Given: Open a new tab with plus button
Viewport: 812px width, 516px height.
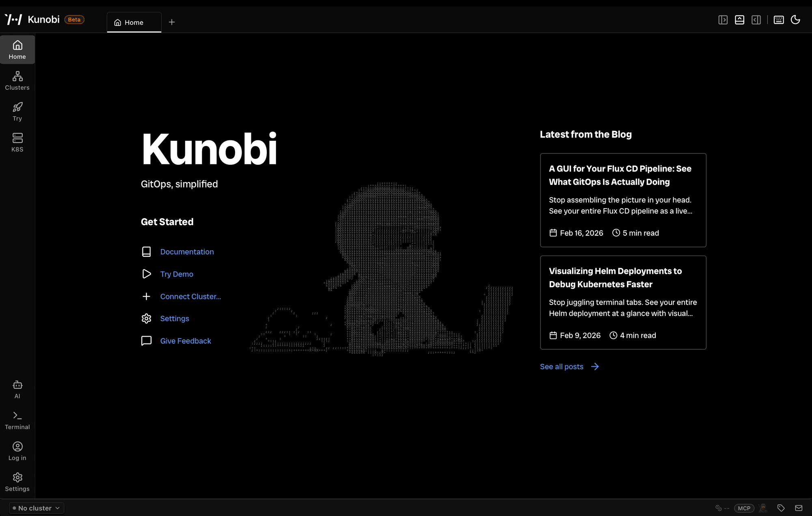Looking at the screenshot, I should click(x=172, y=22).
